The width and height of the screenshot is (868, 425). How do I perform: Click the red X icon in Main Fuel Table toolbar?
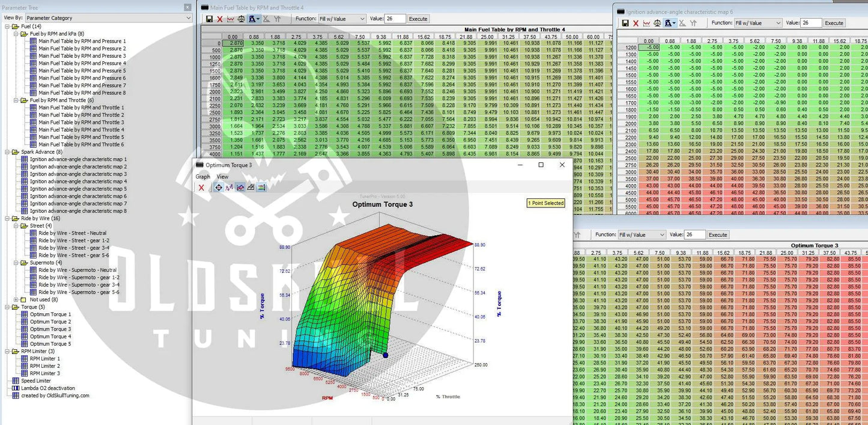point(220,19)
